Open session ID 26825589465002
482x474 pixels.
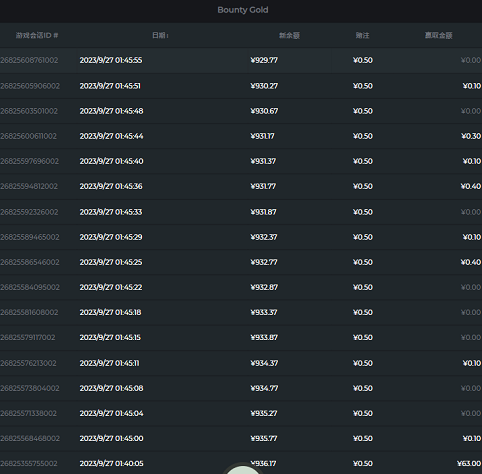tap(30, 237)
